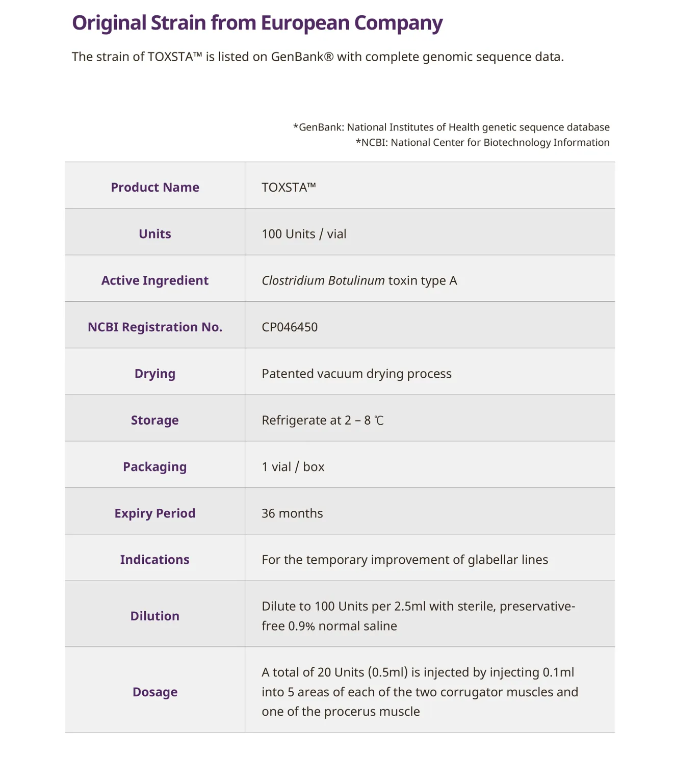The width and height of the screenshot is (700, 783).
Task: Click the registration number CP046450
Action: click(290, 327)
